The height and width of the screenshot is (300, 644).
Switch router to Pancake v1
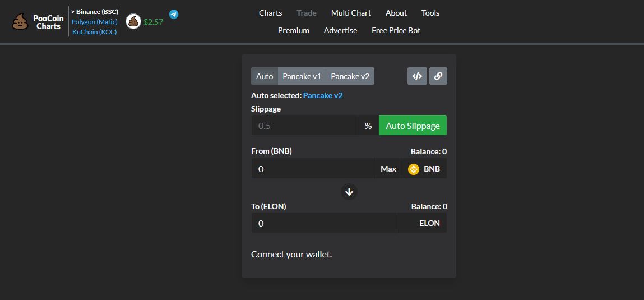pos(302,76)
